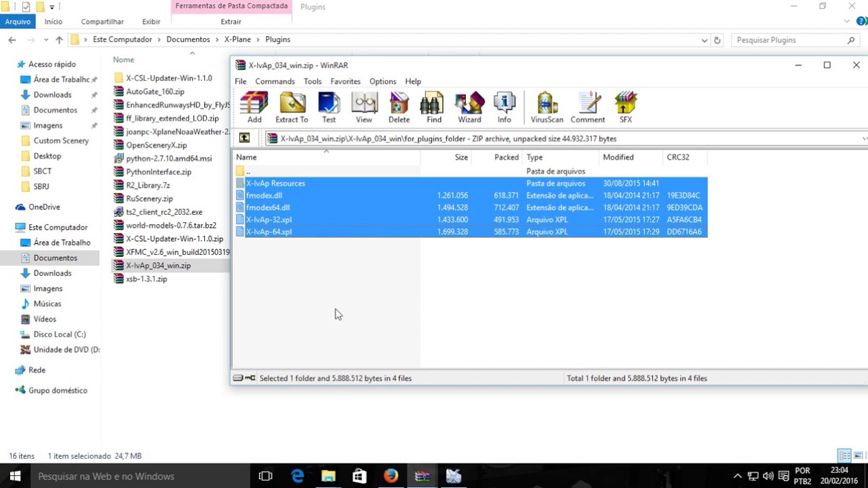Screen dimensions: 868x488
Task: Expand the WinRAR address path dropdown
Action: [864, 138]
